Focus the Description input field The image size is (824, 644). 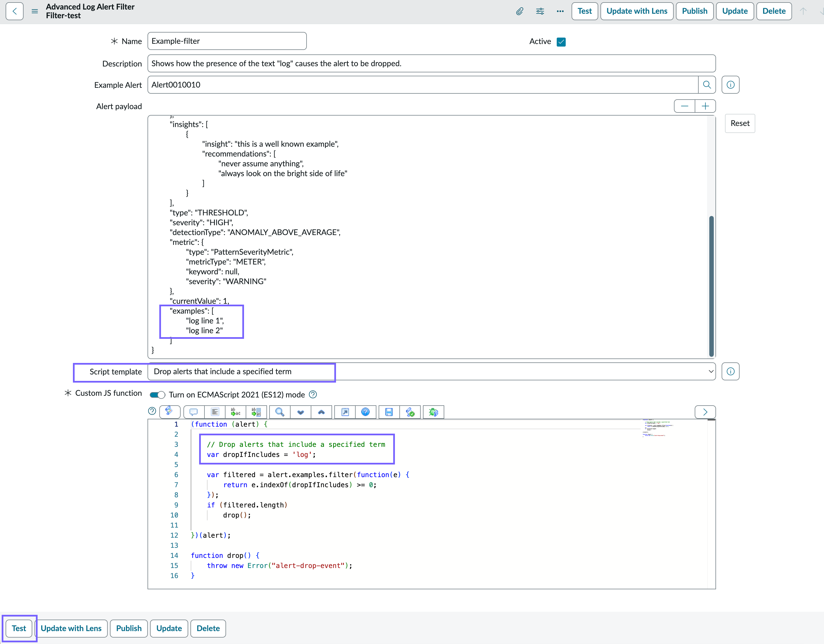tap(432, 64)
